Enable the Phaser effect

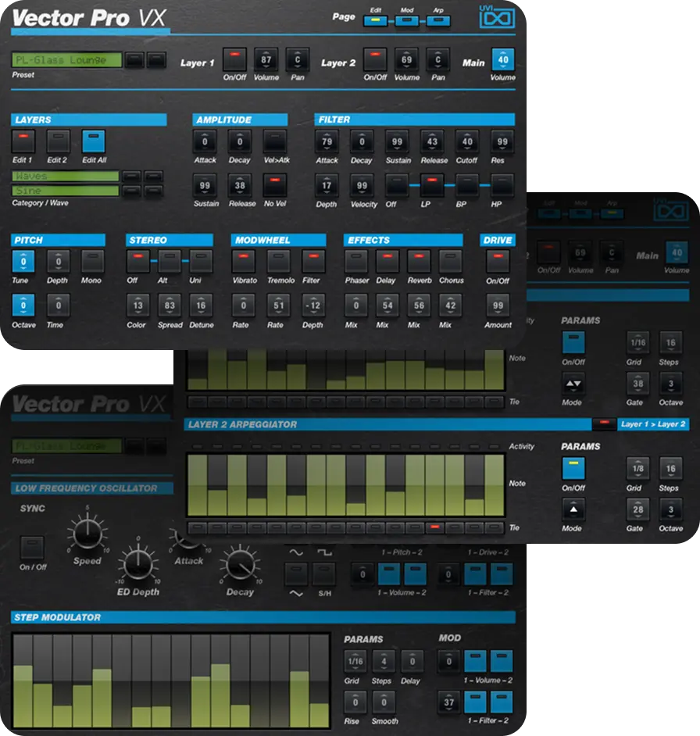pyautogui.click(x=356, y=262)
